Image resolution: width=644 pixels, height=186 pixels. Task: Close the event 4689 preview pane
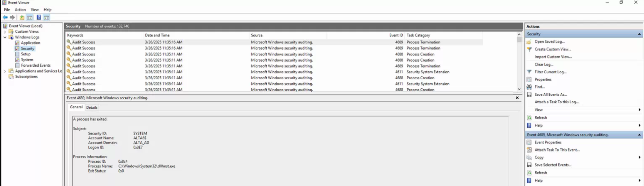517,98
